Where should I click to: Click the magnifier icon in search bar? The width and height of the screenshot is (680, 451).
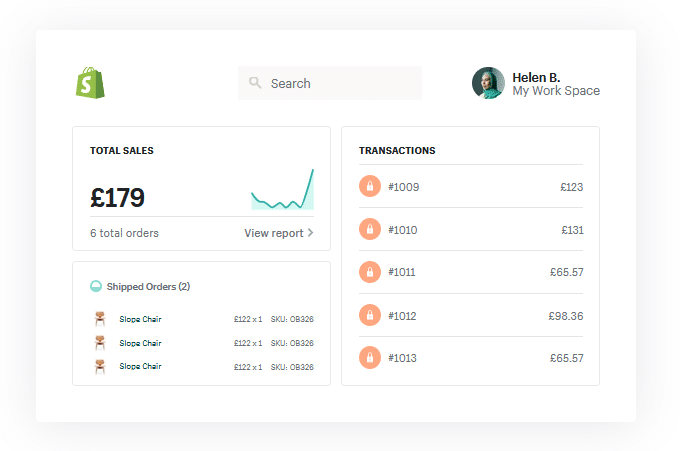tap(255, 83)
